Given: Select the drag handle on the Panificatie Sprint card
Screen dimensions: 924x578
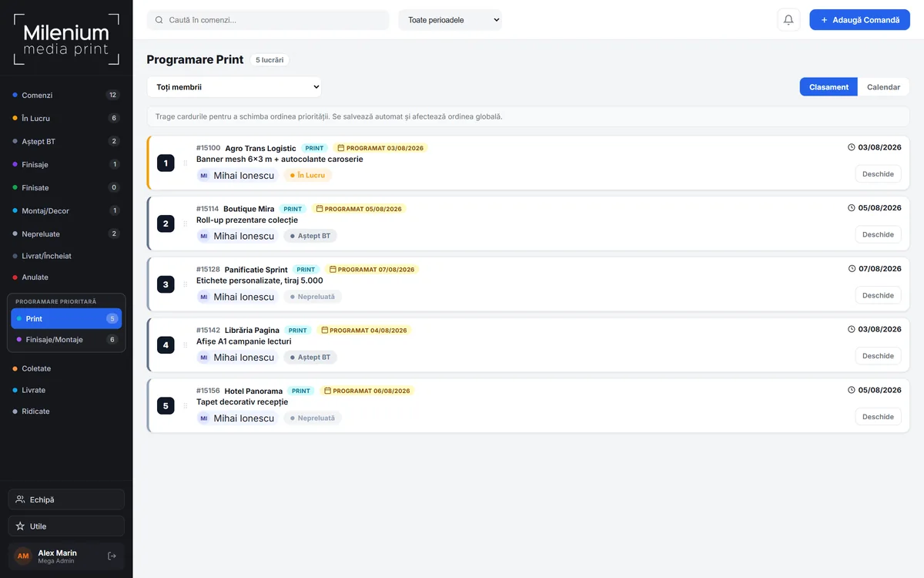Looking at the screenshot, I should (x=185, y=284).
